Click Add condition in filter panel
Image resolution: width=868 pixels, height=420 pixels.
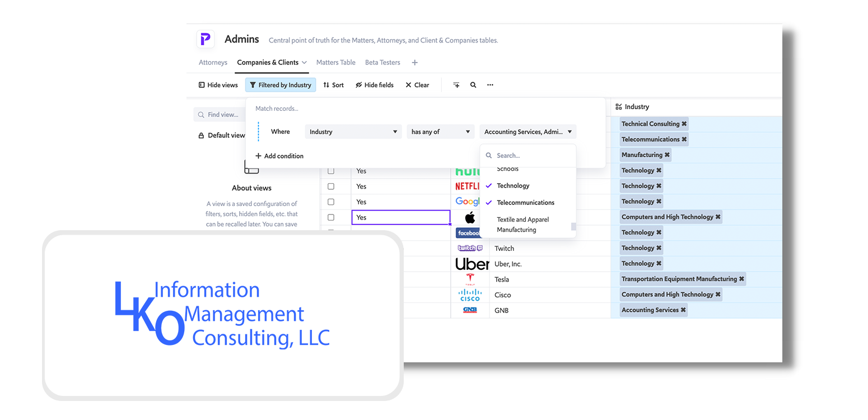pos(279,156)
